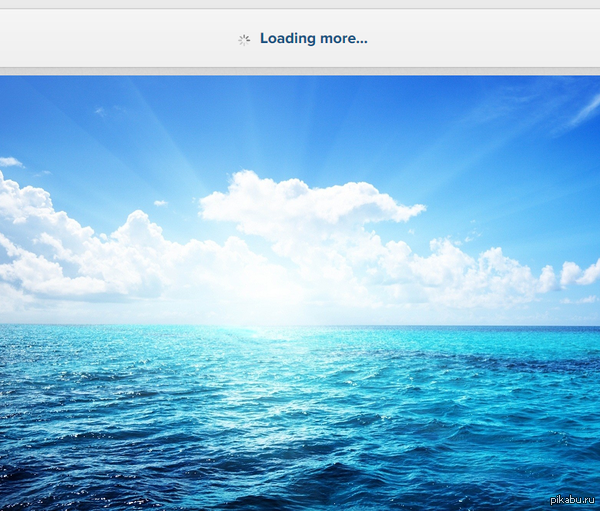Click the small cloud at the far left edge
Screen dimensions: 600x511
tap(10, 161)
